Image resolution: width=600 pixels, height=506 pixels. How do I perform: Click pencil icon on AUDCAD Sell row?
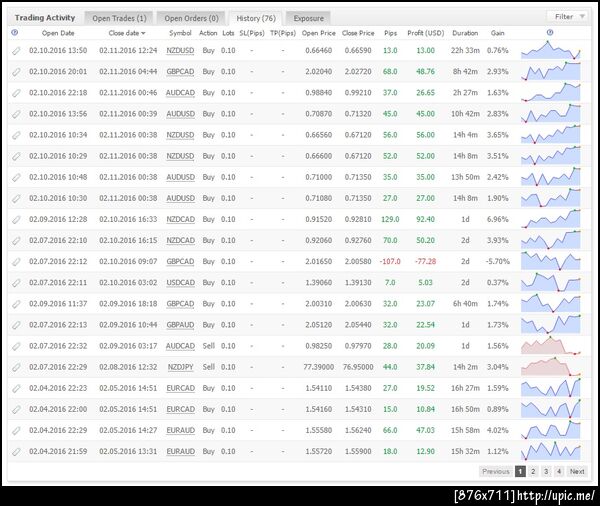click(16, 346)
